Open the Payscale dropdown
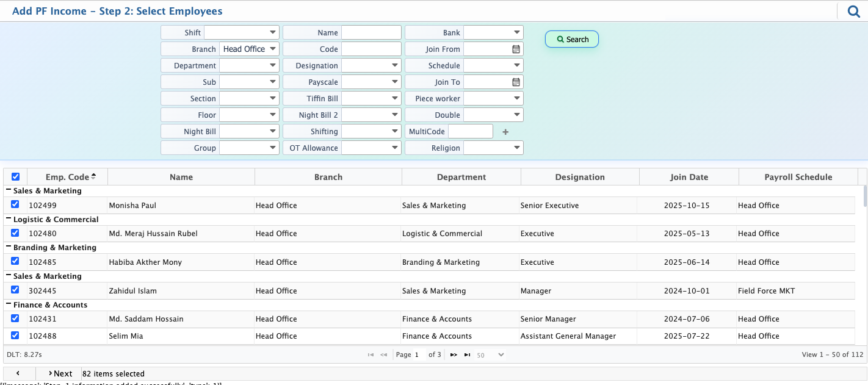Viewport: 868px width, 385px height. pos(371,82)
